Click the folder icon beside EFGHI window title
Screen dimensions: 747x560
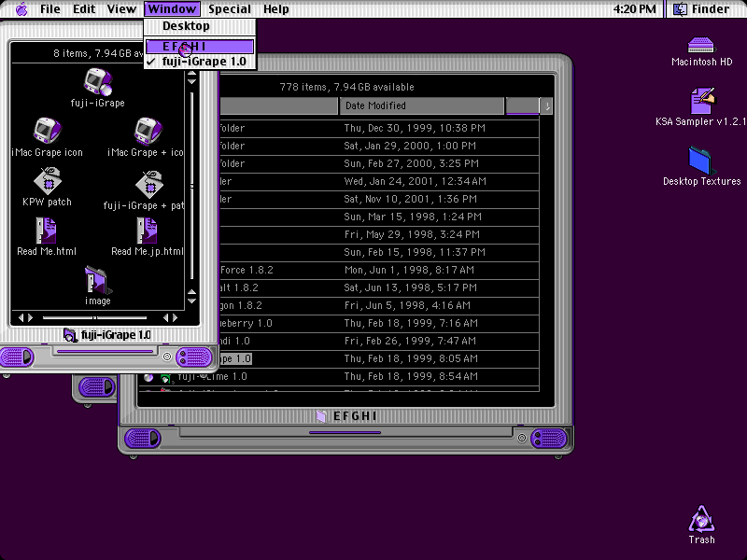click(x=321, y=416)
